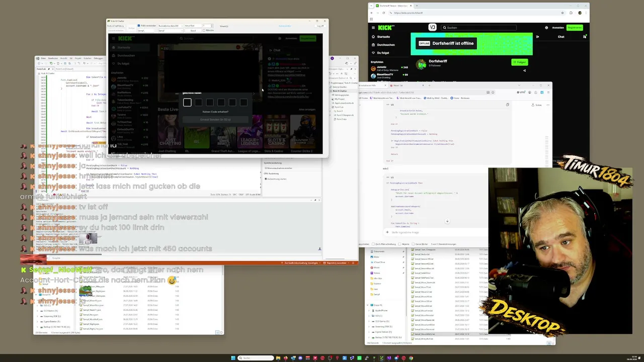Click Erneut Senden in the code dialog
This screenshot has height=362, width=644.
point(215,120)
